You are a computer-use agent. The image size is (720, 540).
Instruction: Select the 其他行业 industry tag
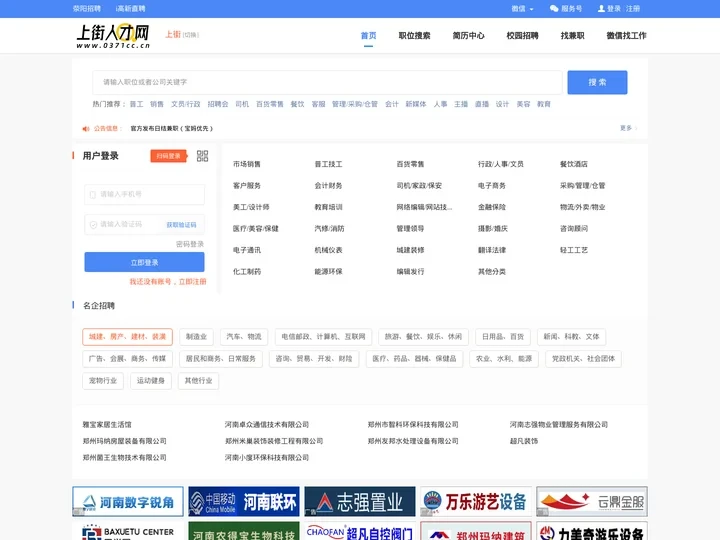(x=198, y=381)
